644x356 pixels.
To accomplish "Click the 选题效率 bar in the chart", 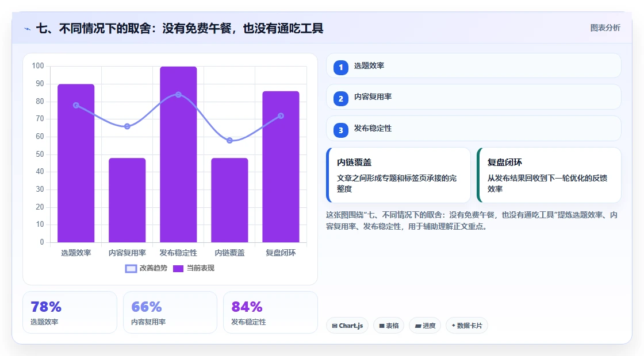I will [76, 163].
